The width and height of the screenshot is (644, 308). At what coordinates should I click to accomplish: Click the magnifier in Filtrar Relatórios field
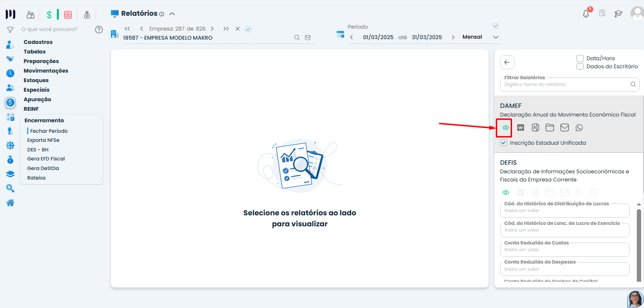633,85
